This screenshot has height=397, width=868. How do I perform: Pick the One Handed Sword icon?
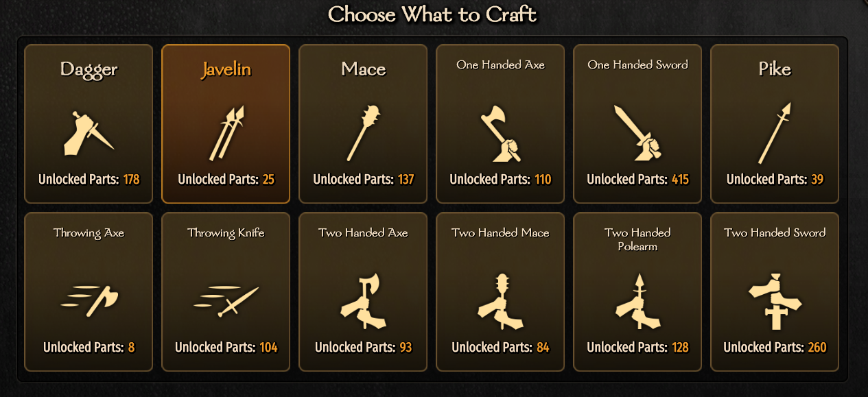[x=637, y=132]
